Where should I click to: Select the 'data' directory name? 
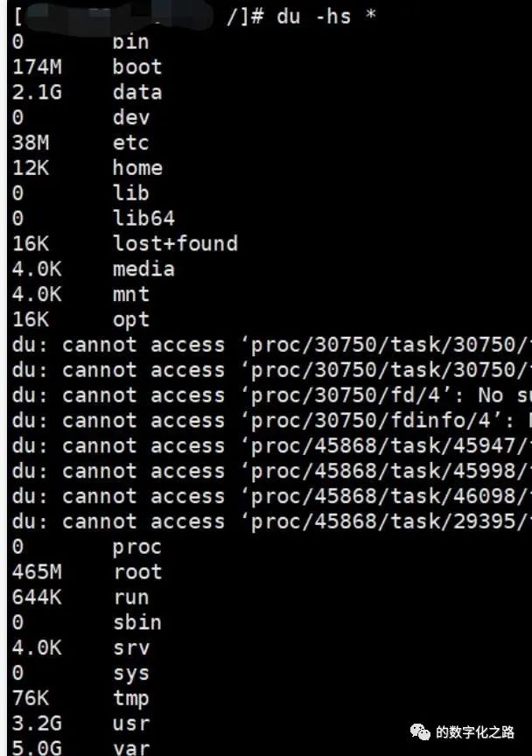click(x=137, y=92)
